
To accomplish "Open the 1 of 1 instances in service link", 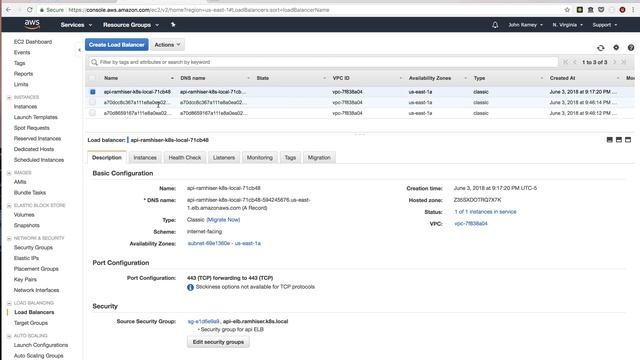I will click(x=485, y=211).
